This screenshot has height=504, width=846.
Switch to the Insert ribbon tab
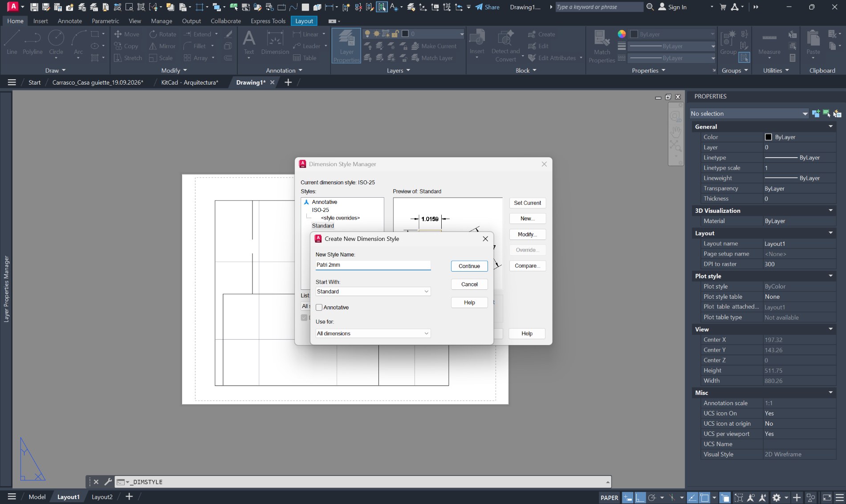coord(41,21)
